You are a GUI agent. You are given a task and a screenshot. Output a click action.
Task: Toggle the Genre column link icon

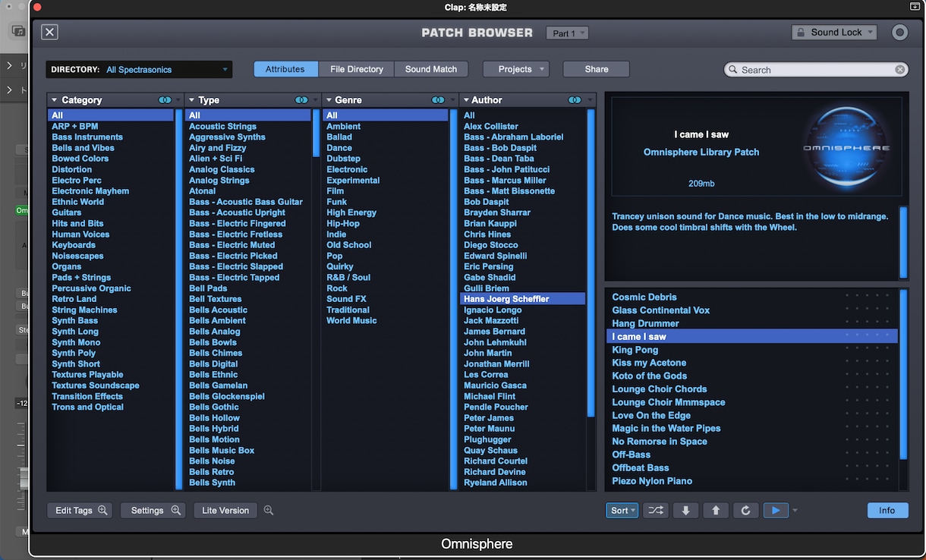(x=438, y=100)
